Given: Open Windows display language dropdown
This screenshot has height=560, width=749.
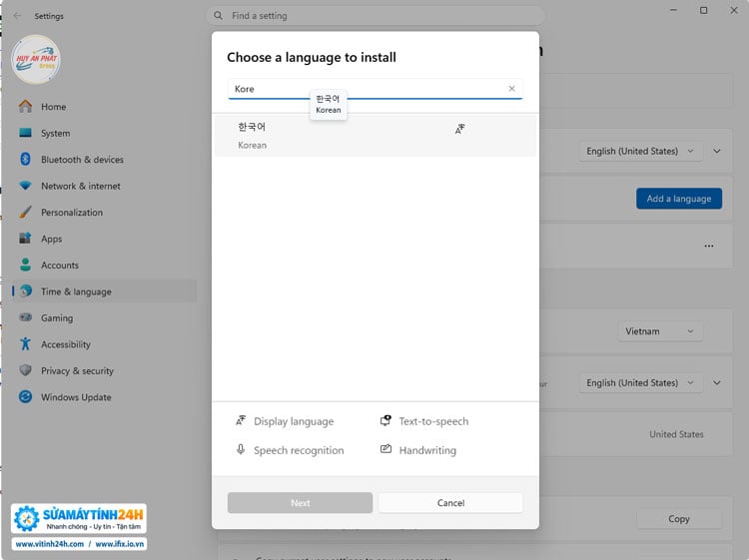Looking at the screenshot, I should tap(640, 152).
